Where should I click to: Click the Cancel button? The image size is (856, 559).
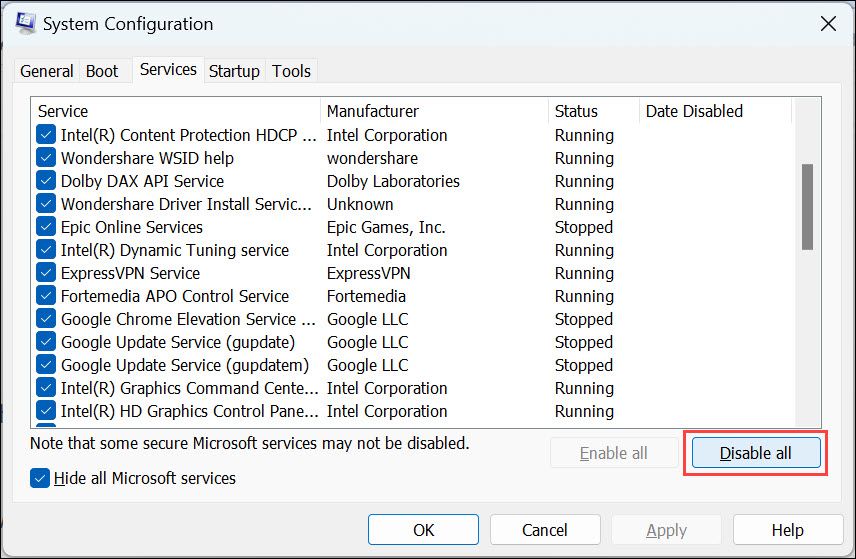click(x=545, y=530)
